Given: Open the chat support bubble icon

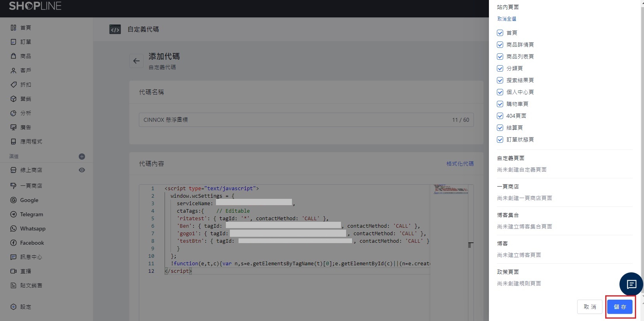Looking at the screenshot, I should click(631, 284).
